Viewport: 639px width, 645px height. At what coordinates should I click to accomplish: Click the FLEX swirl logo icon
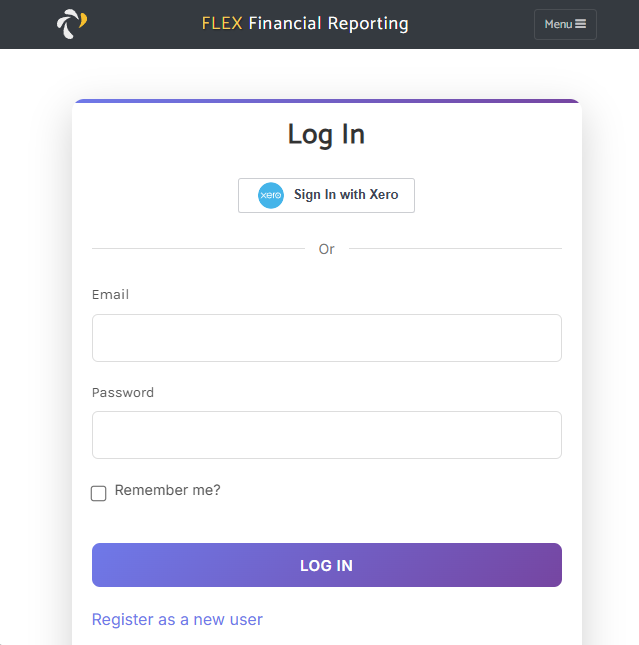(72, 24)
